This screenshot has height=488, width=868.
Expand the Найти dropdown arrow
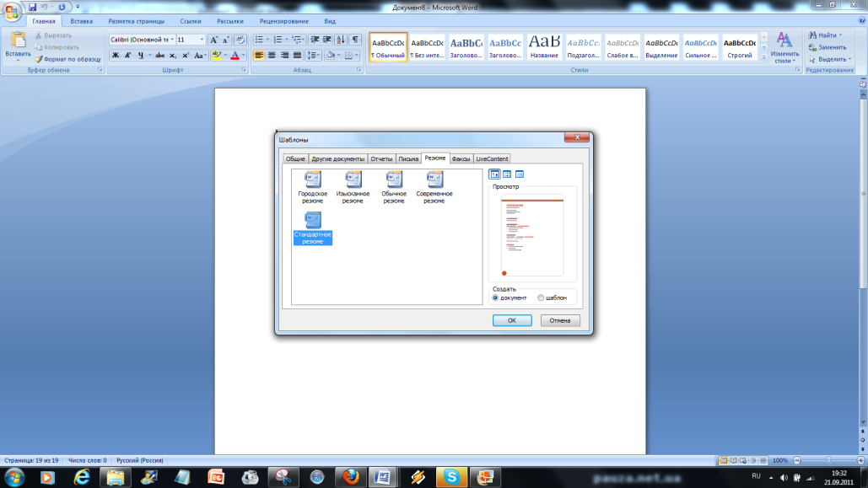click(x=840, y=35)
